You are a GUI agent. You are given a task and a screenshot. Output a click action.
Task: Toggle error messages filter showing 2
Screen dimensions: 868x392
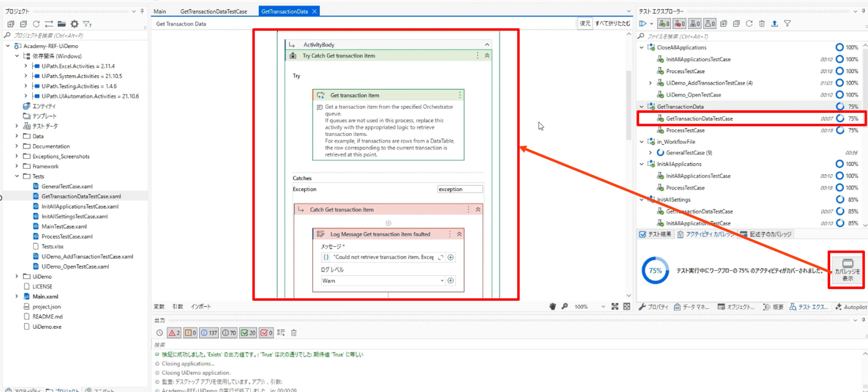(x=174, y=333)
